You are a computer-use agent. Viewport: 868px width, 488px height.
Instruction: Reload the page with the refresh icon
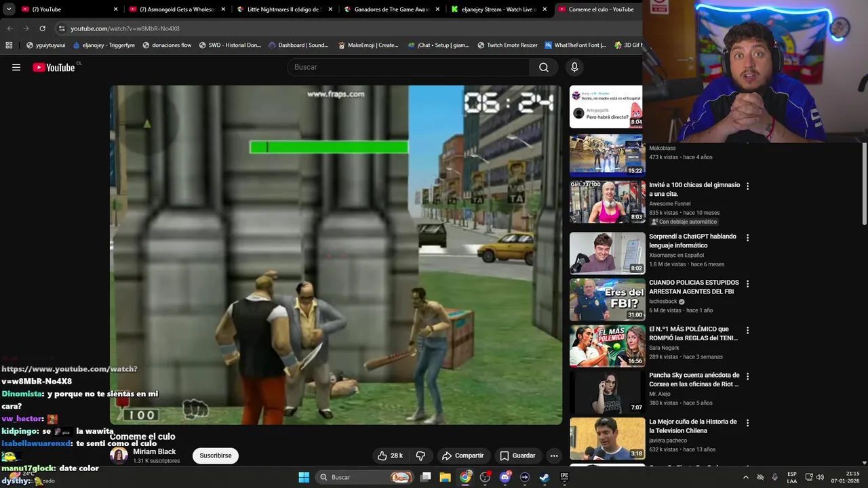[x=42, y=28]
